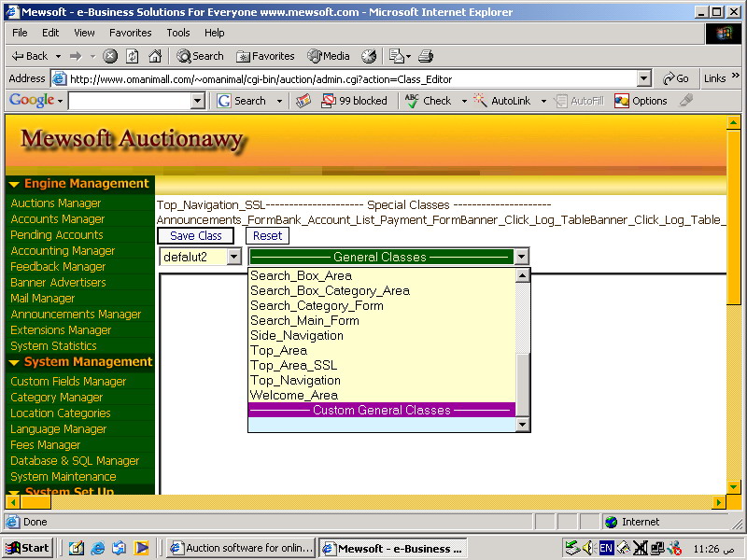Open the Fees Manager link
Image resolution: width=747 pixels, height=560 pixels.
click(45, 445)
